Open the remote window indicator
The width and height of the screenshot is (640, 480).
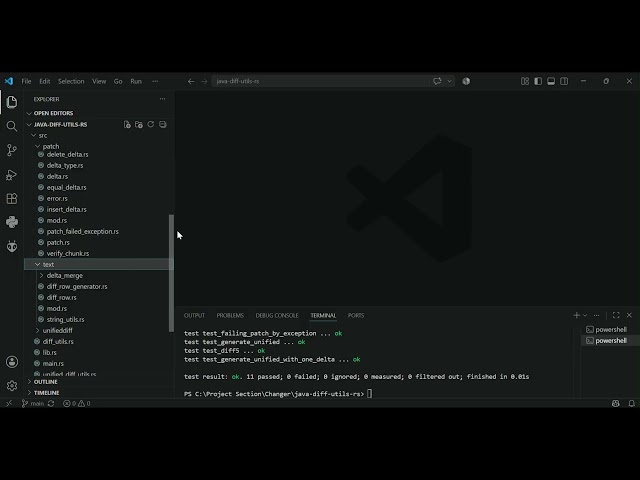click(9, 403)
